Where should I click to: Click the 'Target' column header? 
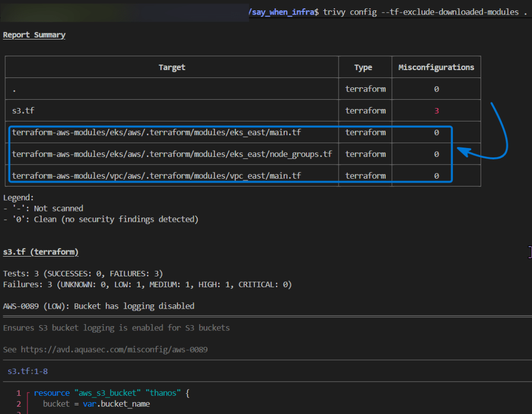(x=172, y=67)
